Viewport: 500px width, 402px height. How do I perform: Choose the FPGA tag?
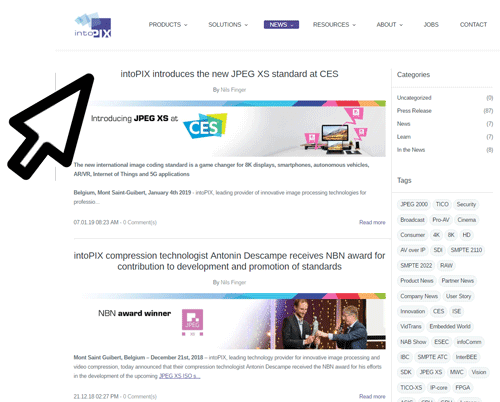click(x=463, y=388)
